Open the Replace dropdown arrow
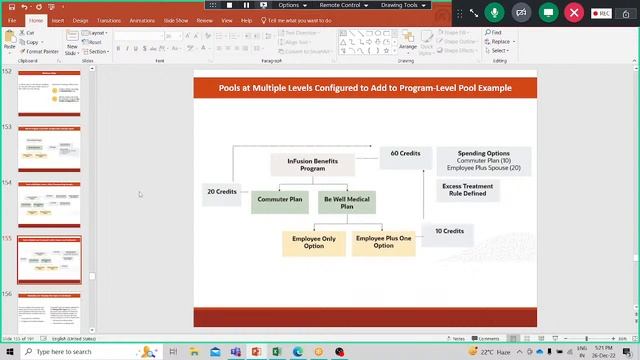 click(x=514, y=42)
